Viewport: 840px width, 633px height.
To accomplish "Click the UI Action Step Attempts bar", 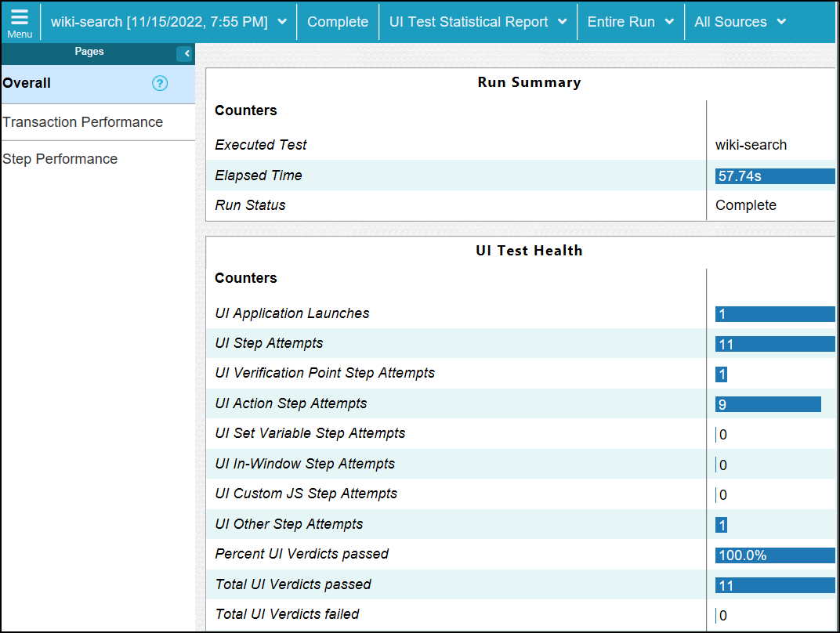I will 767,404.
